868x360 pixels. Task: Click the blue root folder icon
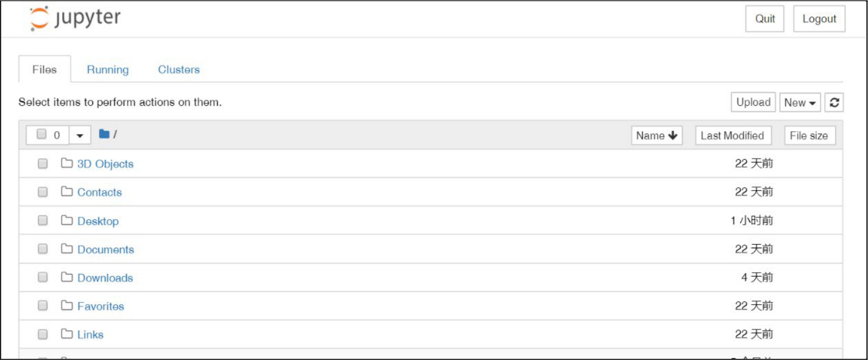tap(104, 134)
